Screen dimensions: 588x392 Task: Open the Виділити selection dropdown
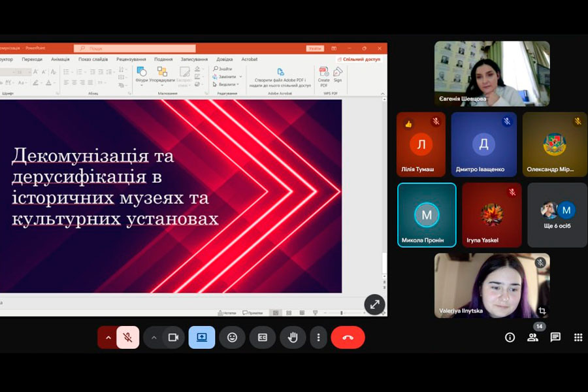(x=226, y=84)
